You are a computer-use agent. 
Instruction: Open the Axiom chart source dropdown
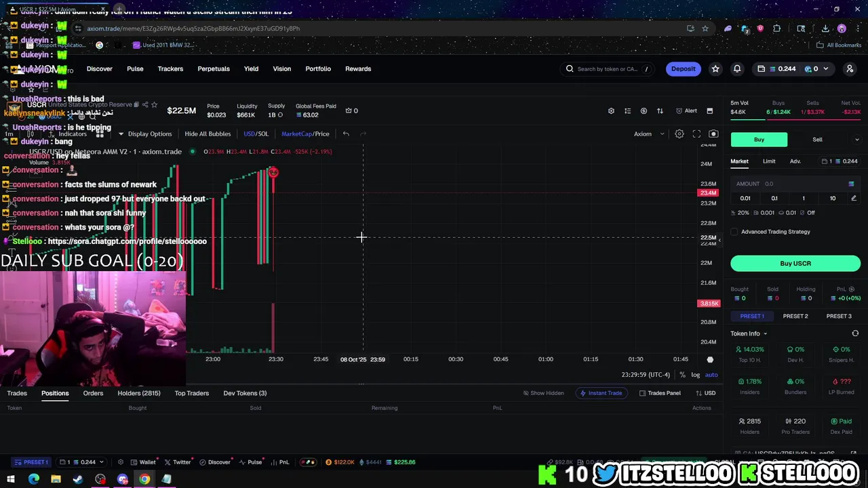(x=649, y=134)
